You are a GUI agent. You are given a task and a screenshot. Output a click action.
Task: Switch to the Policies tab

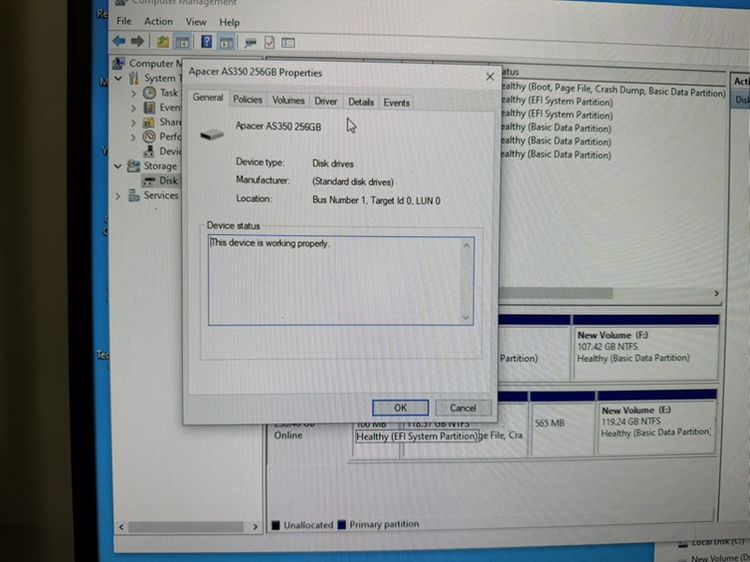(x=247, y=99)
